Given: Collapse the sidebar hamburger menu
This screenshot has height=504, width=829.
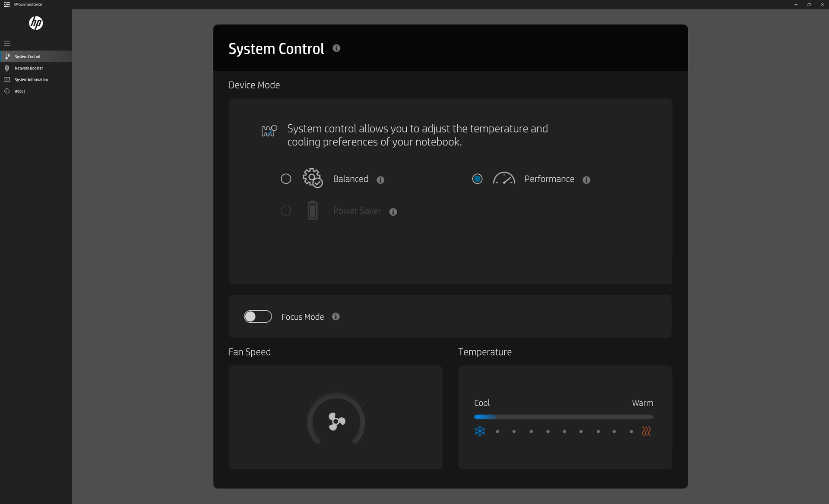Looking at the screenshot, I should point(7,44).
